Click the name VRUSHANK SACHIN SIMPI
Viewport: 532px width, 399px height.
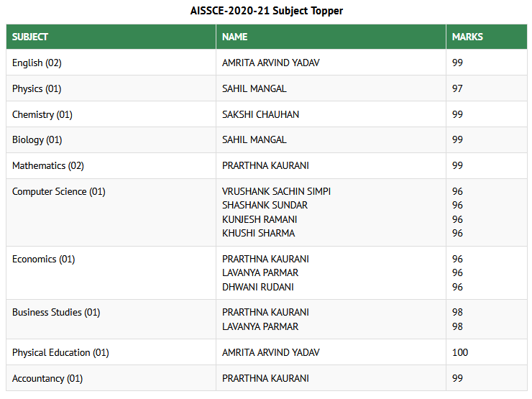[x=276, y=191]
